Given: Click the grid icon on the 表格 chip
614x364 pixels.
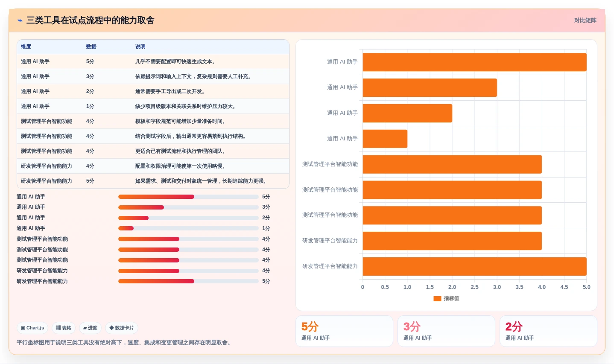Looking at the screenshot, I should click(x=58, y=328).
